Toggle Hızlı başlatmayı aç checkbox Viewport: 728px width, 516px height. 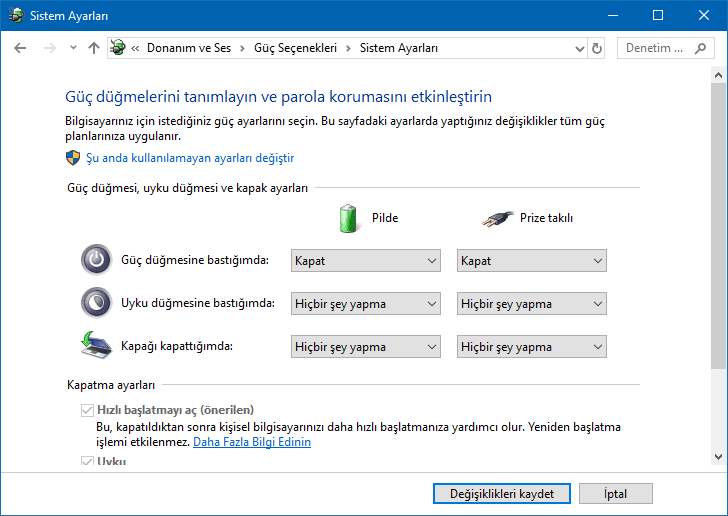pos(87,410)
